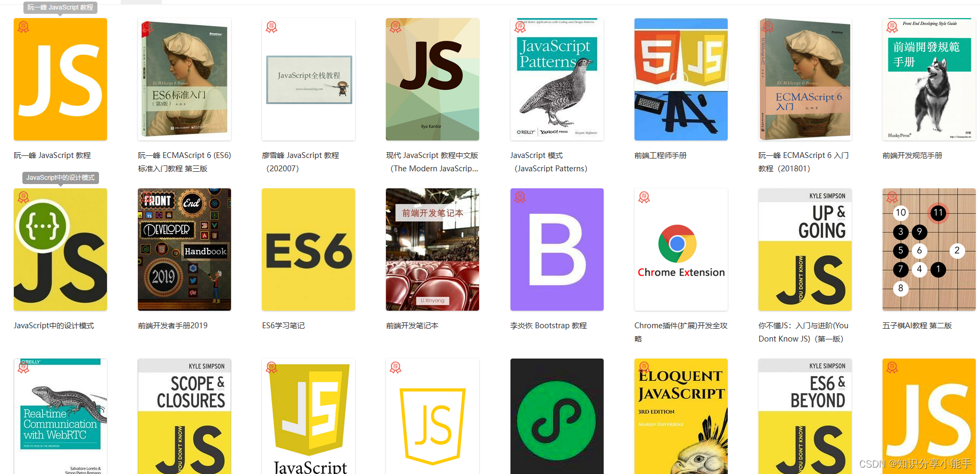Click the title 现代 JavaScript 教程中文版

(x=432, y=162)
